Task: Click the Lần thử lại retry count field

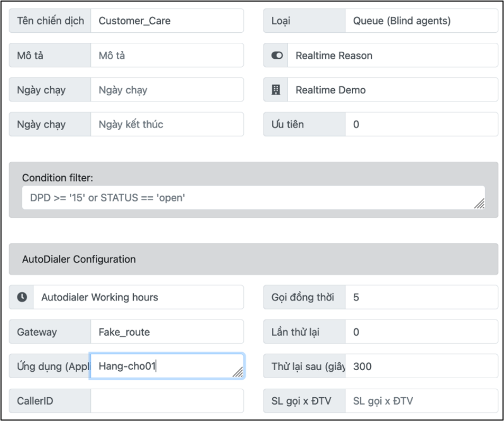Action: tap(421, 332)
